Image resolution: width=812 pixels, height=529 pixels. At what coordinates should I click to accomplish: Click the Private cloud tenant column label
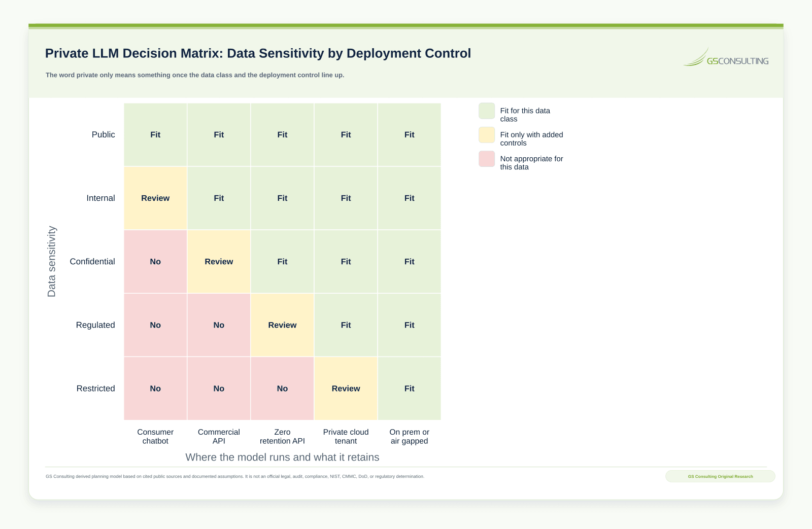pos(346,436)
